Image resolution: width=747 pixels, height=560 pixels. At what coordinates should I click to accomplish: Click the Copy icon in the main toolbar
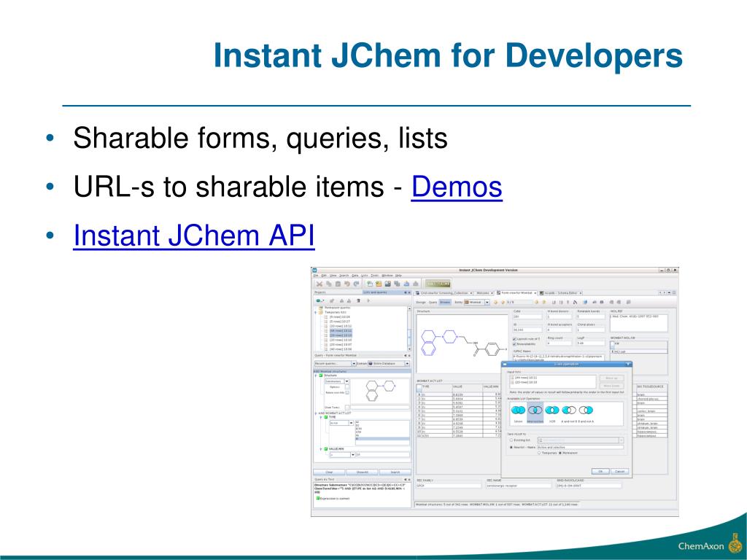pos(329,284)
